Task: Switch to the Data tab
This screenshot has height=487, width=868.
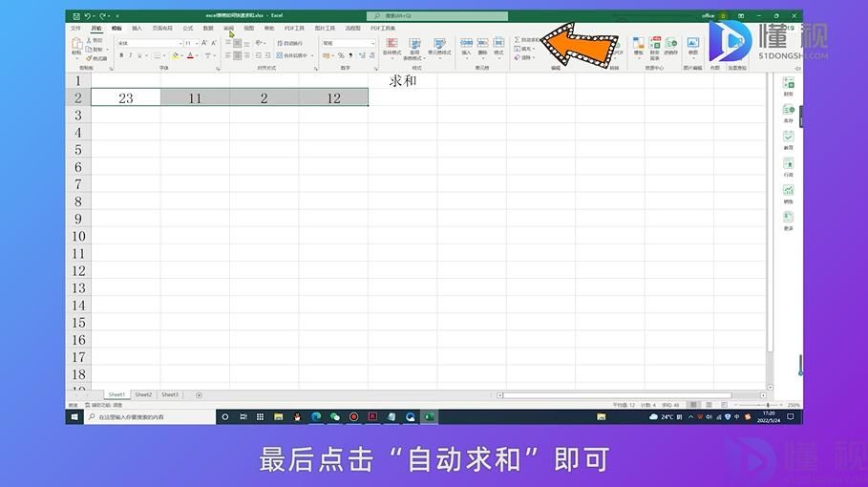Action: pos(208,29)
